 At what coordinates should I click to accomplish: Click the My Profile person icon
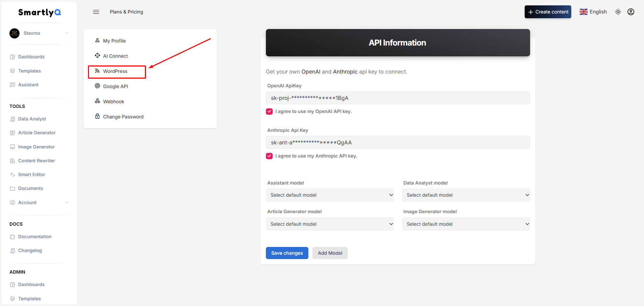point(97,40)
